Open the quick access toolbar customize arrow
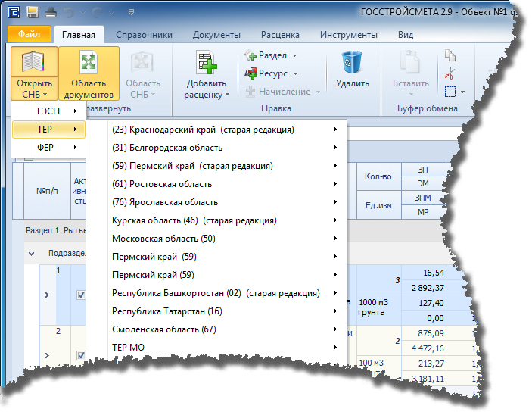Screen dimensions: 532x412 [131, 13]
